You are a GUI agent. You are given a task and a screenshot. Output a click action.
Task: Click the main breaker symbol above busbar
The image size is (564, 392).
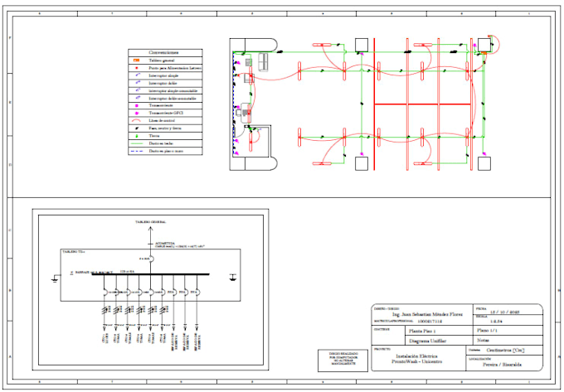(x=152, y=259)
